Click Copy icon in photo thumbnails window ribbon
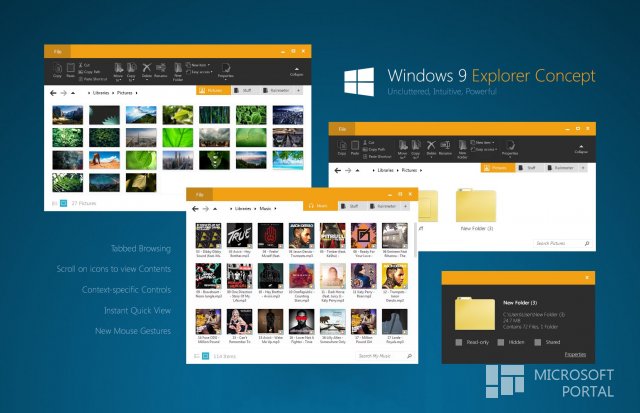The width and height of the screenshot is (640, 413). [58, 68]
